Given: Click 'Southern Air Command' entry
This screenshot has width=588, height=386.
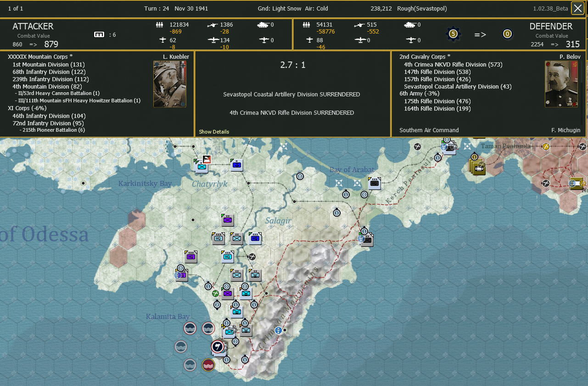Looking at the screenshot, I should [429, 130].
